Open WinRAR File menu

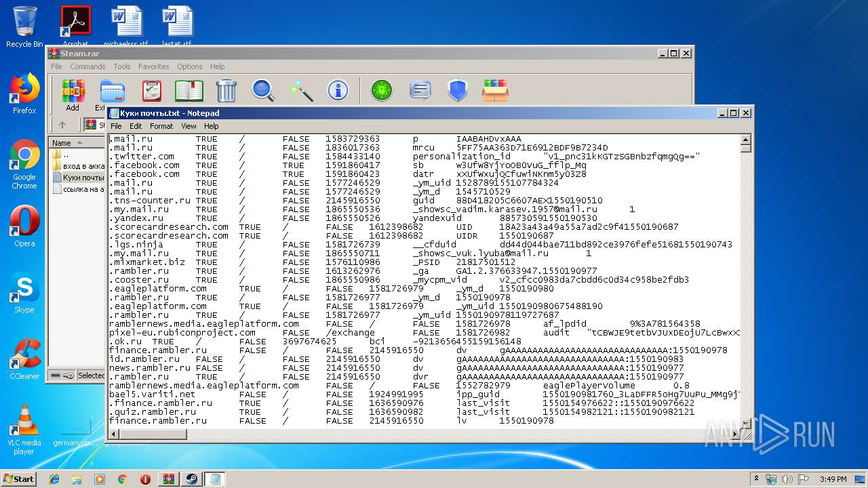tap(56, 66)
